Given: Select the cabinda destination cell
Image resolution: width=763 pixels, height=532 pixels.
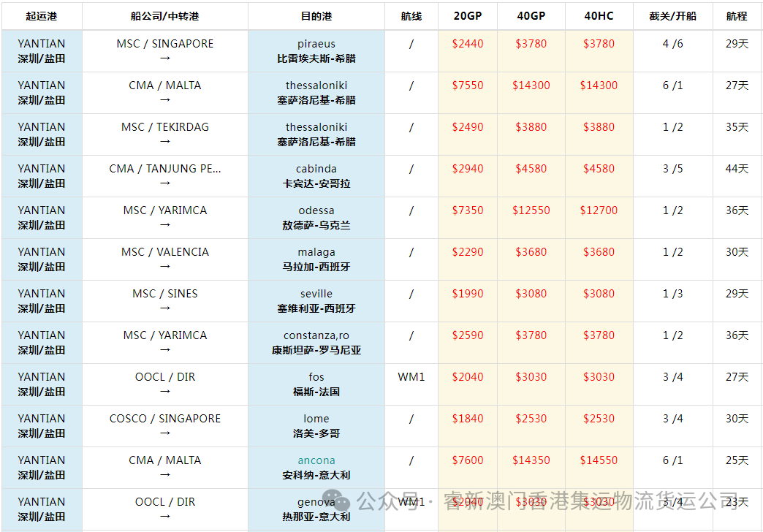Looking at the screenshot, I should click(x=316, y=176).
